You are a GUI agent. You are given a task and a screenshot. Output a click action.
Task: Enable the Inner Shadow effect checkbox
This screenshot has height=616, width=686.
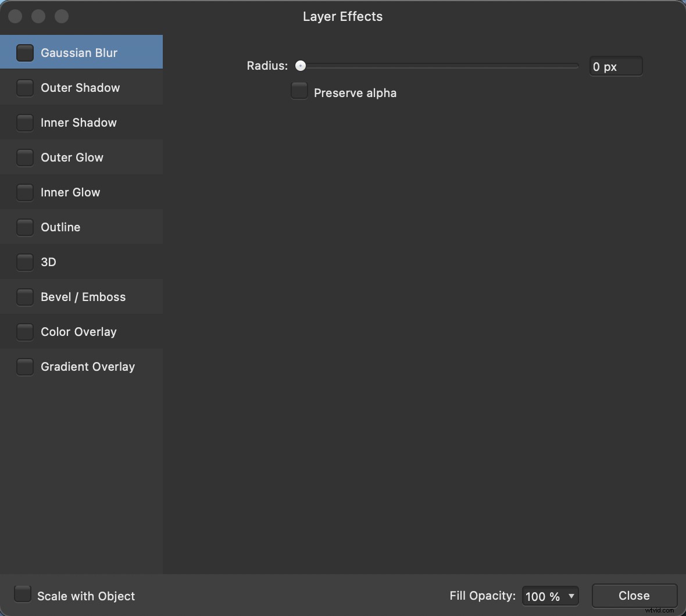tap(25, 123)
